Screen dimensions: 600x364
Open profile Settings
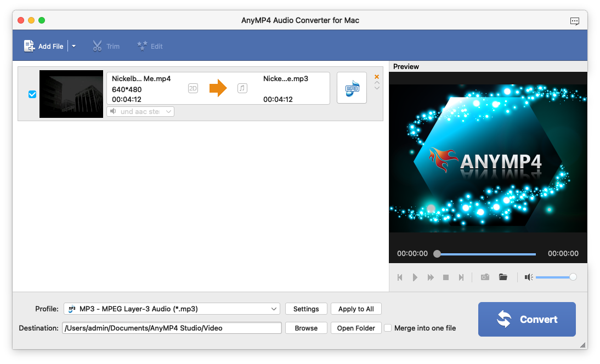(306, 309)
